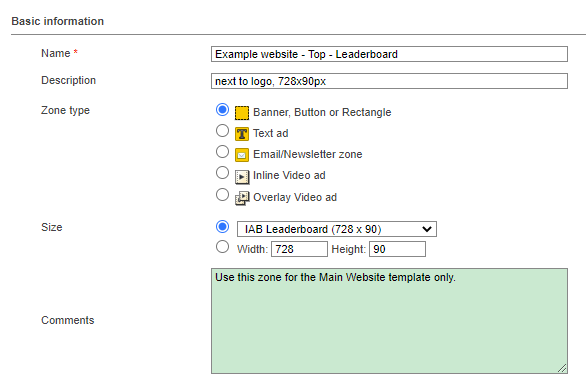This screenshot has height=390, width=586.
Task: Click the yellow Banner zone type icon
Action: tap(242, 113)
